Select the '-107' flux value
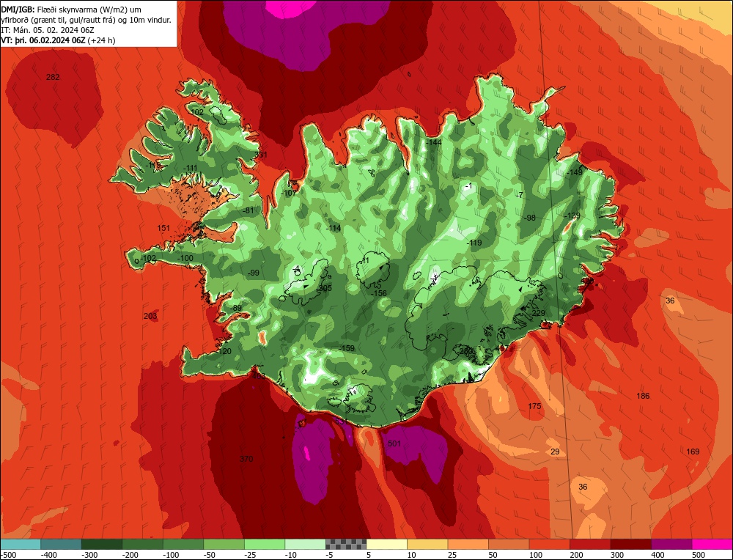Screen dimensions: 733x560 (289, 193)
